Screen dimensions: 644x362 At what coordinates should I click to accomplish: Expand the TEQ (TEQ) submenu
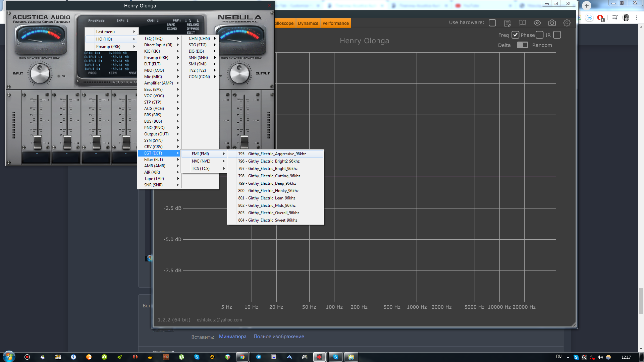pyautogui.click(x=159, y=39)
